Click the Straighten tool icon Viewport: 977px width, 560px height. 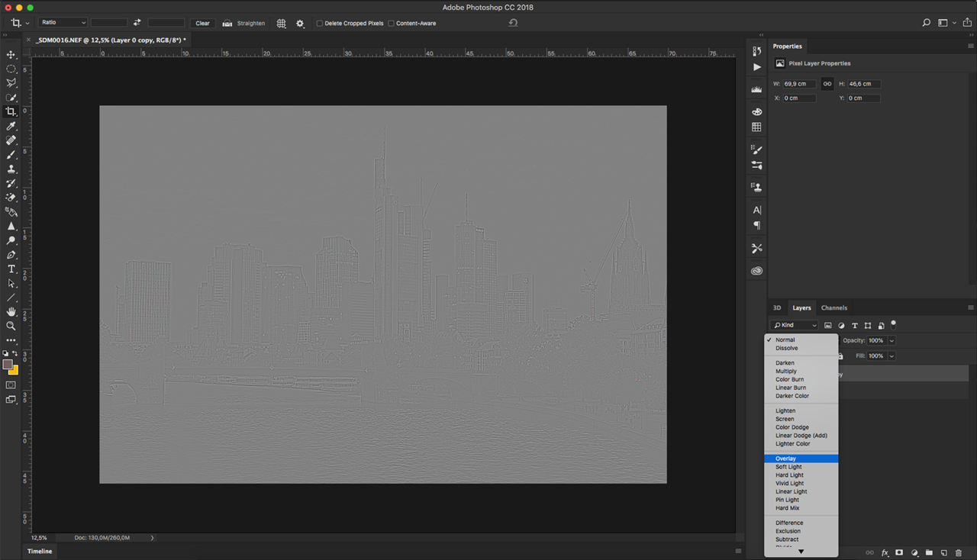(x=227, y=24)
